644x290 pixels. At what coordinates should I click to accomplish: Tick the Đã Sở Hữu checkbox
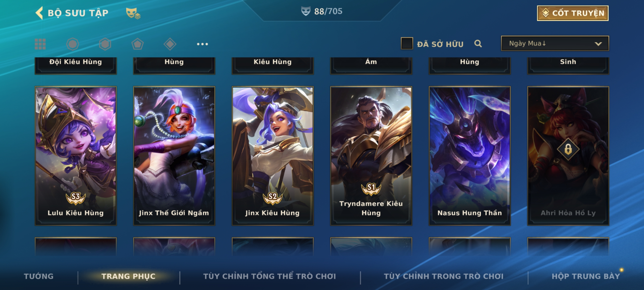(407, 44)
